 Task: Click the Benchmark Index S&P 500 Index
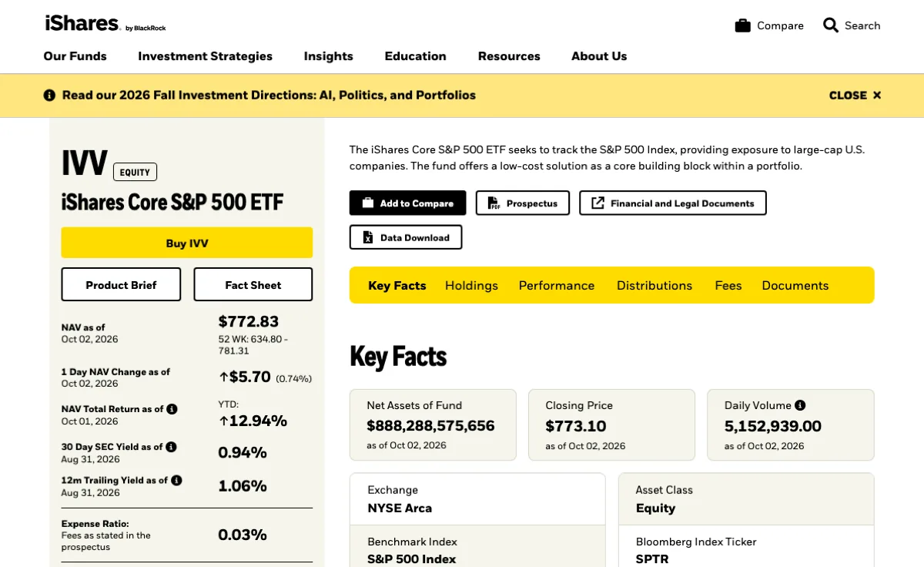tap(412, 559)
